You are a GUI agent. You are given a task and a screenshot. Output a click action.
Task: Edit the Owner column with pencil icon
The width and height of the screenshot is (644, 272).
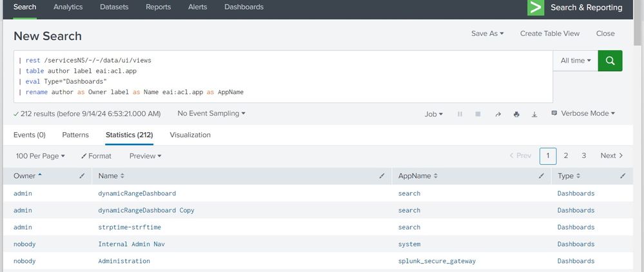[82, 176]
